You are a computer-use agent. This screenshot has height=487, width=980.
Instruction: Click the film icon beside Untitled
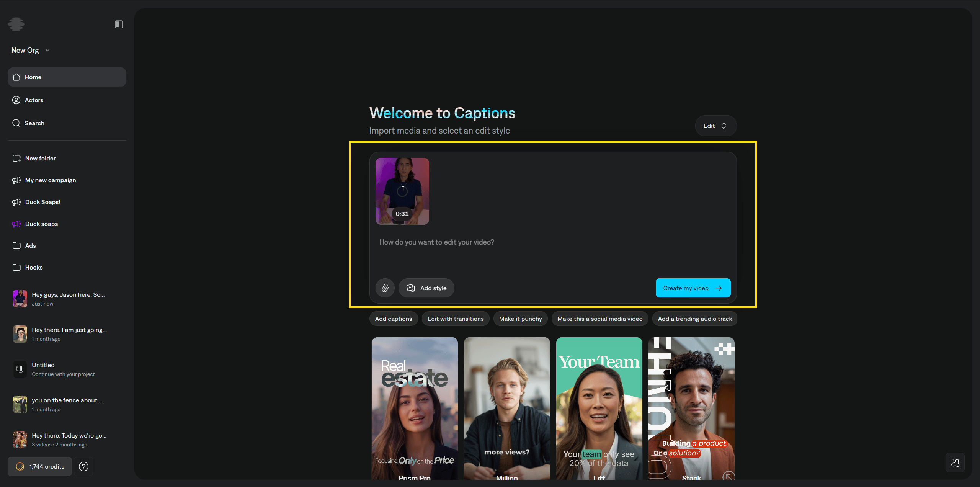pyautogui.click(x=20, y=369)
